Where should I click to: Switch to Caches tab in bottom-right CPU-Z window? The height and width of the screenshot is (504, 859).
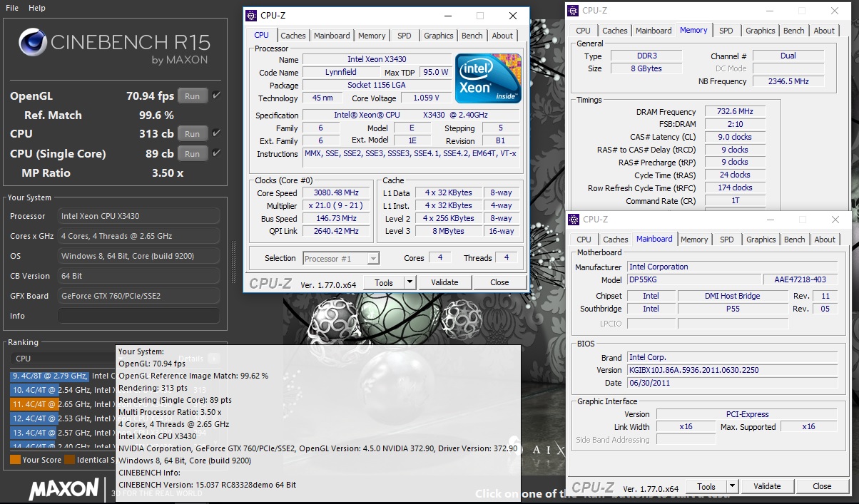click(x=616, y=240)
